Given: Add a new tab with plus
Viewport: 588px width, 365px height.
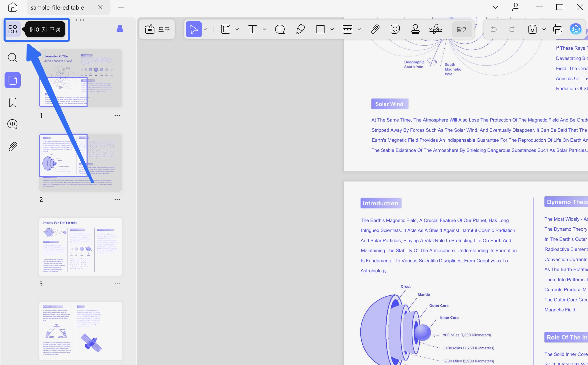Looking at the screenshot, I should coord(121,7).
